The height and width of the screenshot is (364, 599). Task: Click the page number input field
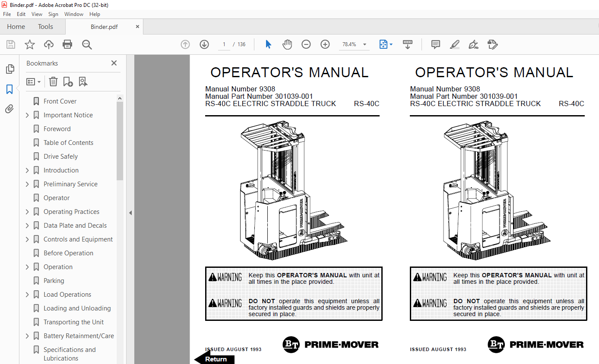tap(224, 44)
